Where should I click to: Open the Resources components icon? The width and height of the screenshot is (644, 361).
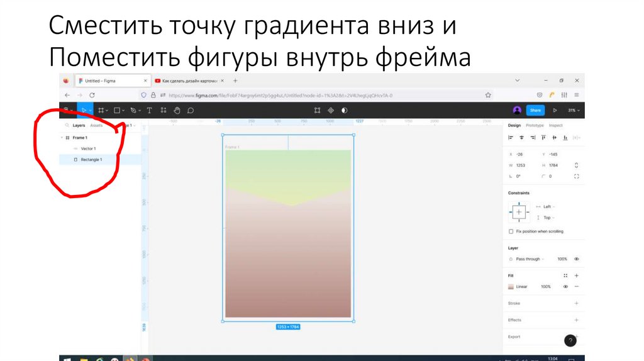[x=164, y=111]
